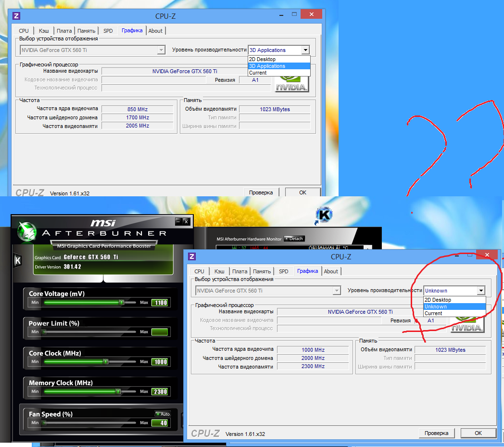
Task: Open the K Kombustor side button in Afterburner
Action: pos(18,260)
